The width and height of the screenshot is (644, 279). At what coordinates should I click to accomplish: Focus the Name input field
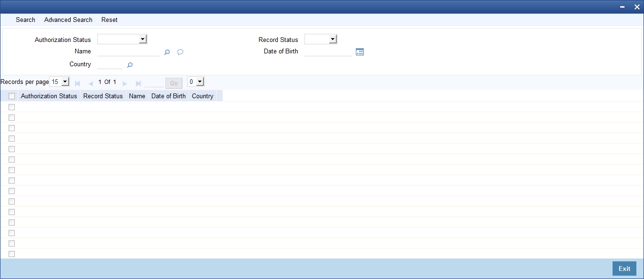pyautogui.click(x=129, y=52)
